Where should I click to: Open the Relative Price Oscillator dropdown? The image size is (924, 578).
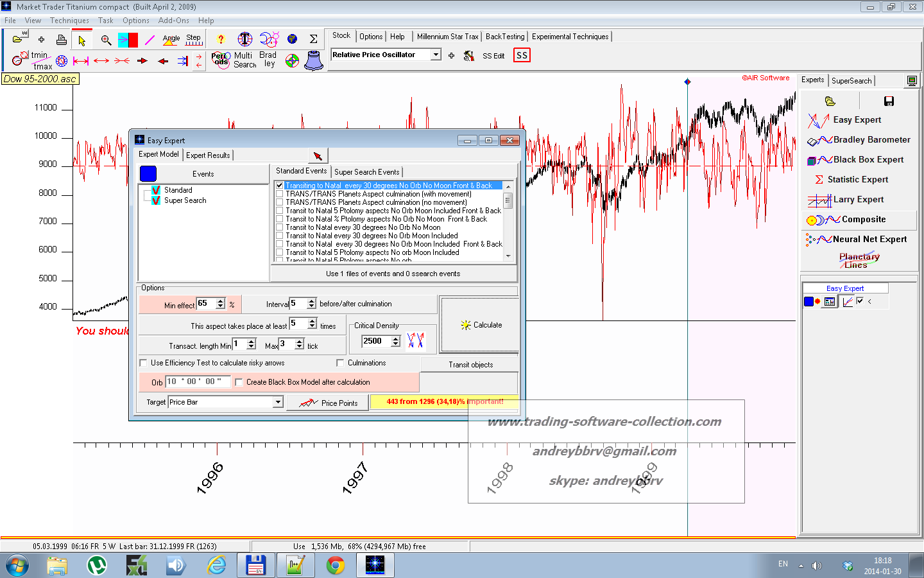pos(436,55)
